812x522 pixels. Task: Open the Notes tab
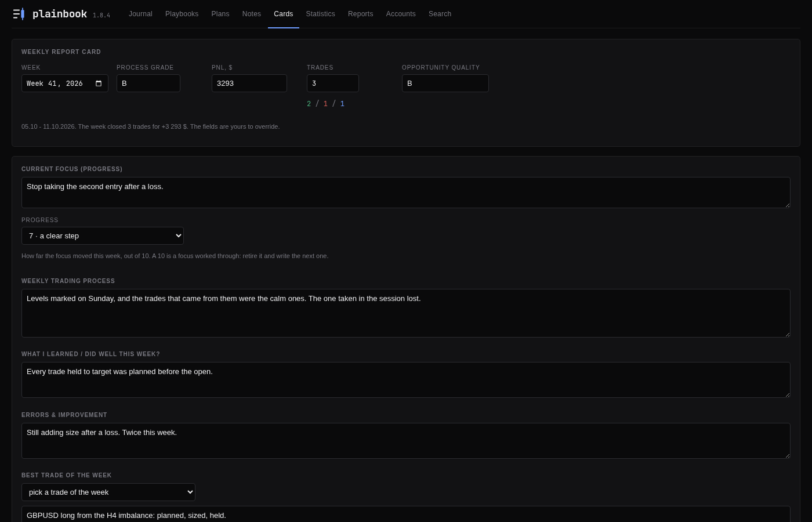[x=252, y=14]
